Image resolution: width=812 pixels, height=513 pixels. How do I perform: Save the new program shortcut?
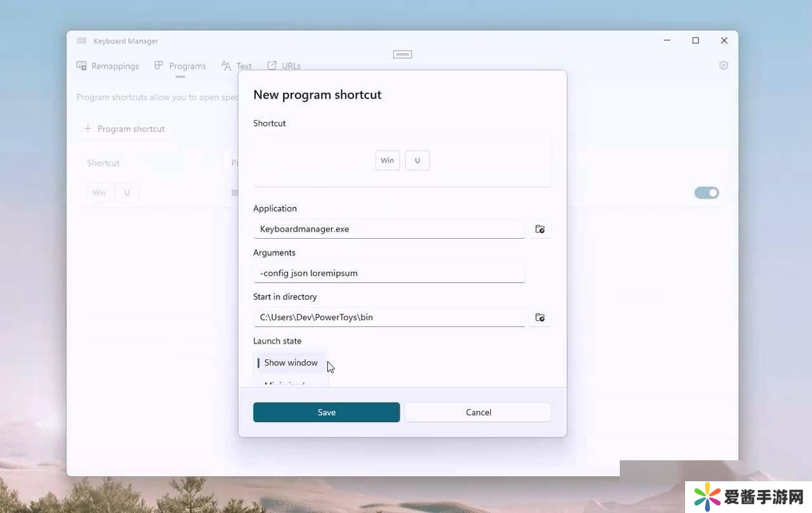pos(326,412)
